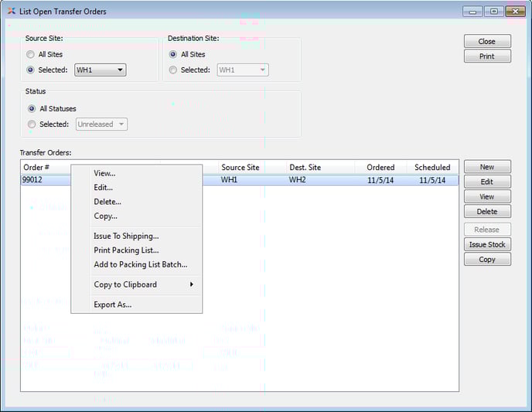Choose Issue To Shipping from context menu
The width and height of the screenshot is (532, 412).
(126, 237)
